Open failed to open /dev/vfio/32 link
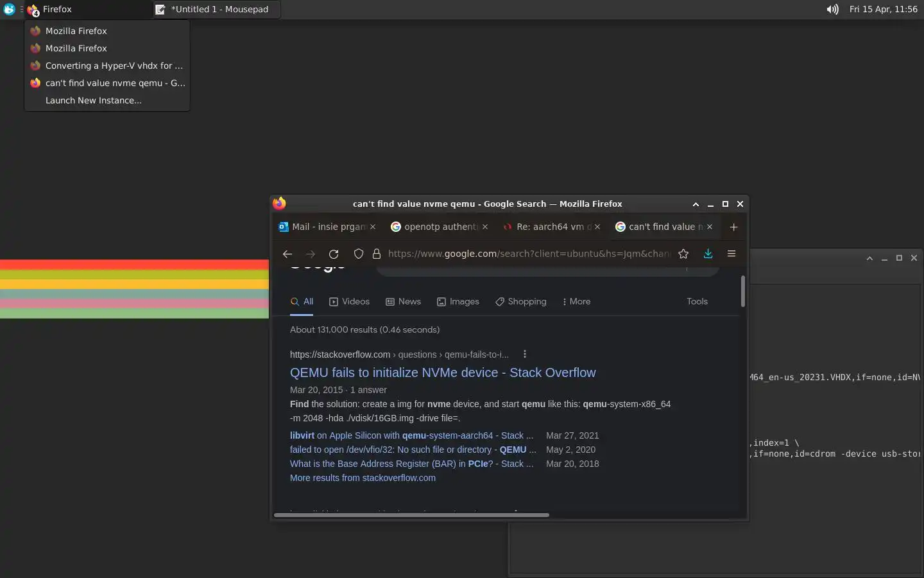The height and width of the screenshot is (578, 924). pyautogui.click(x=413, y=450)
